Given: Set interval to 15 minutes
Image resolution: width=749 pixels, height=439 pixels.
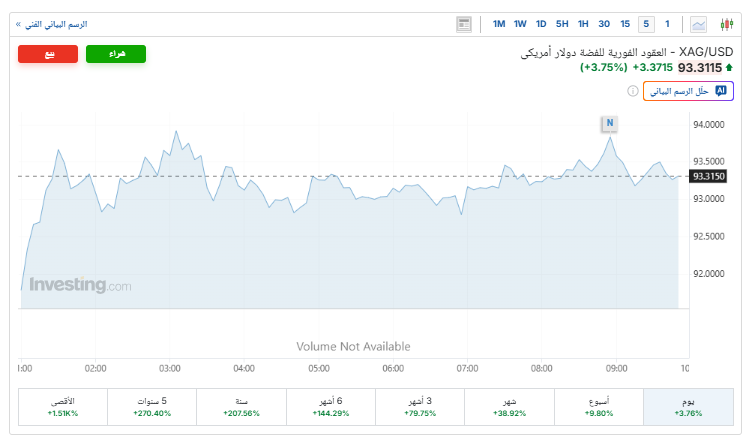Looking at the screenshot, I should (625, 24).
